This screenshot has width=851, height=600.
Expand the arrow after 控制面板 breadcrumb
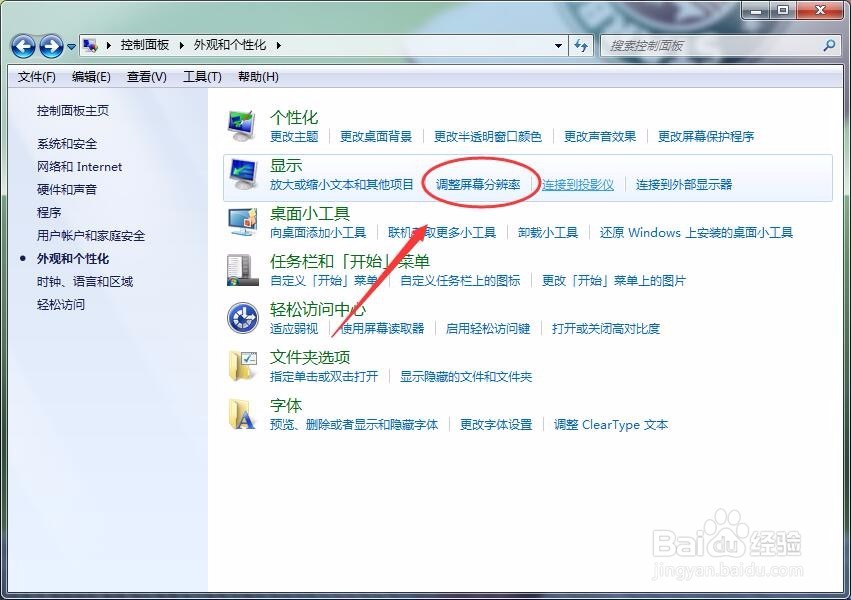(182, 45)
